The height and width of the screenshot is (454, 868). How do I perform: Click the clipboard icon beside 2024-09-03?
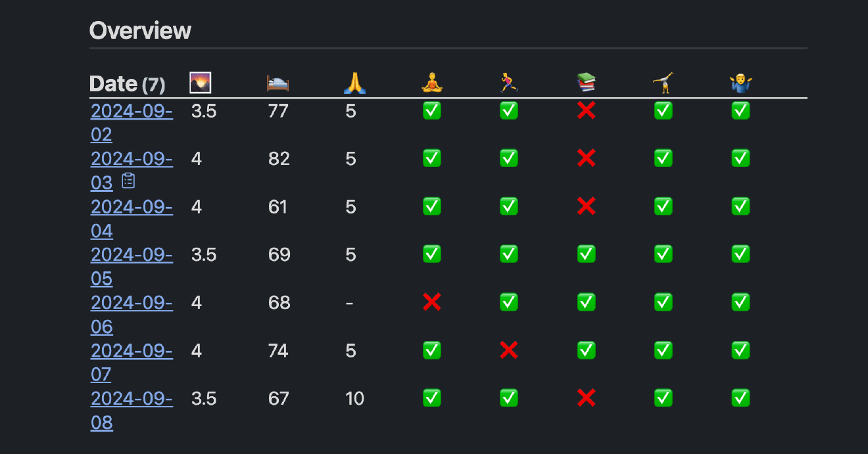click(128, 181)
